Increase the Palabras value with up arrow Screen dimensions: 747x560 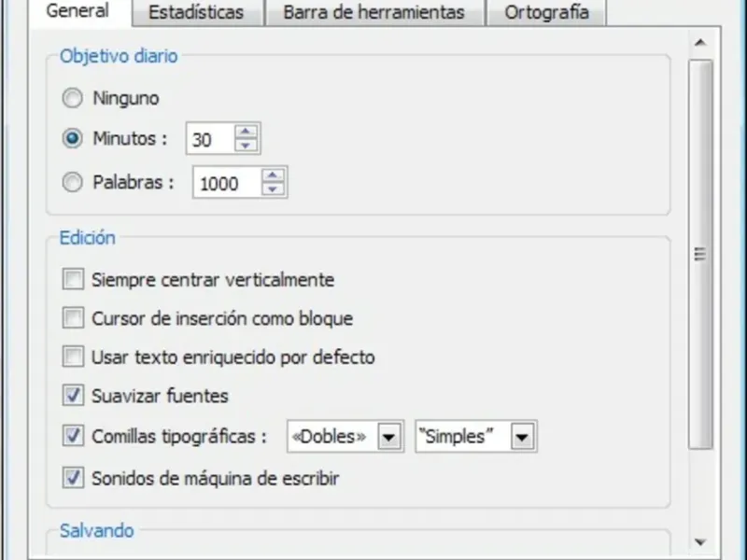coord(273,175)
